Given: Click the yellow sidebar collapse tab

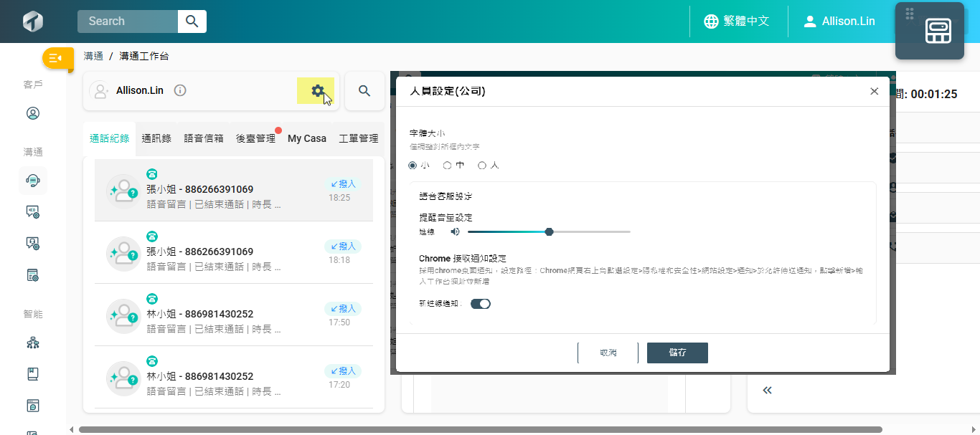Looking at the screenshot, I should 57,58.
